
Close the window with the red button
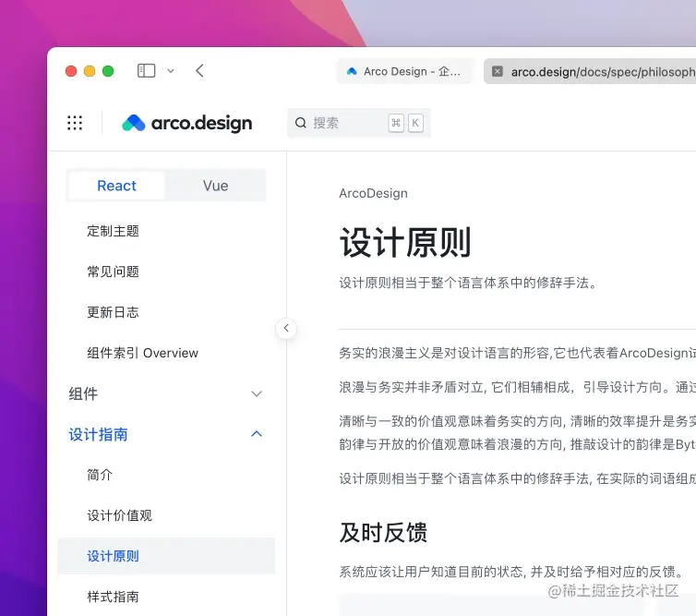pos(71,71)
